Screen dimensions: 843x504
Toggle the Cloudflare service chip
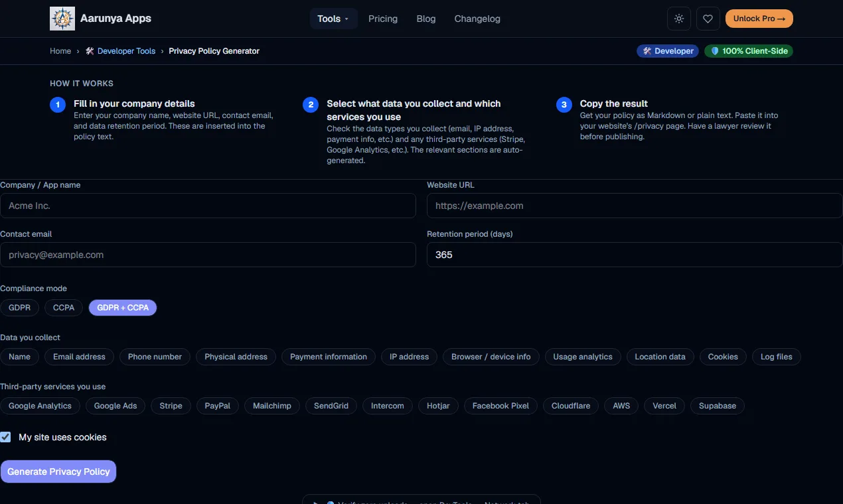571,406
